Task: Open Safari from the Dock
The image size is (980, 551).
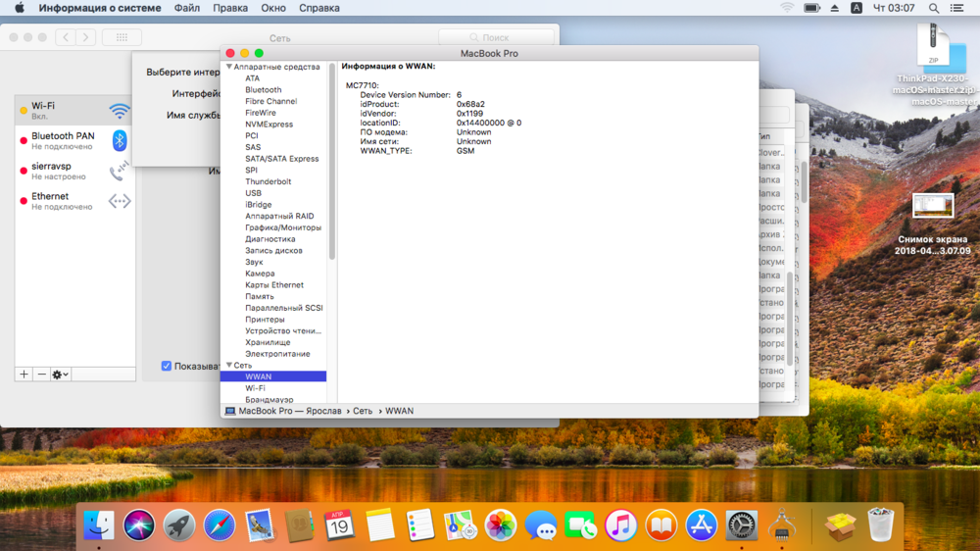Action: [220, 526]
